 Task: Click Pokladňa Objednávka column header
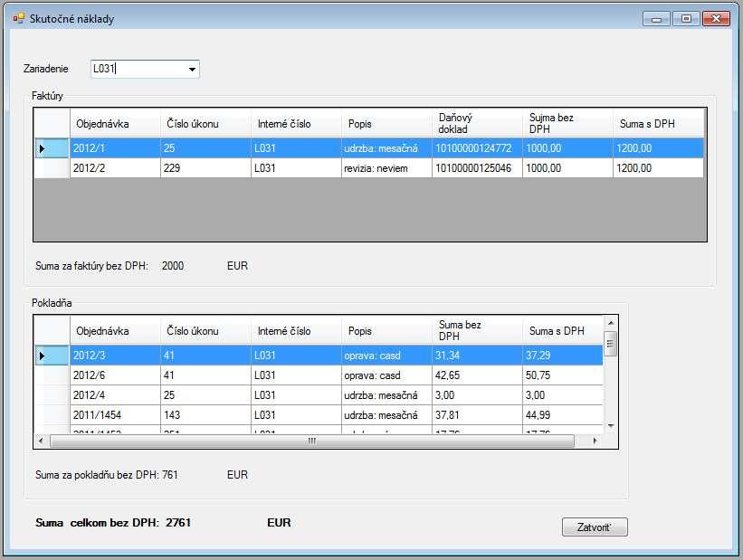[x=115, y=331]
